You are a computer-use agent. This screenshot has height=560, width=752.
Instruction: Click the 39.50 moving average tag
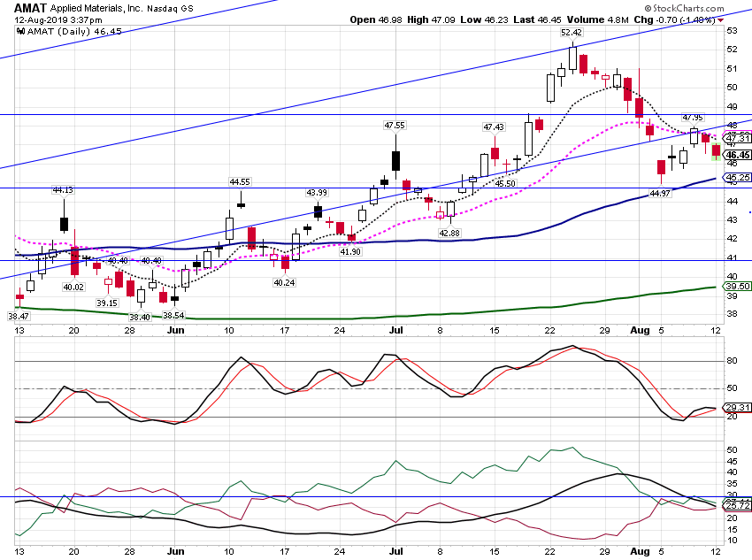pos(738,287)
